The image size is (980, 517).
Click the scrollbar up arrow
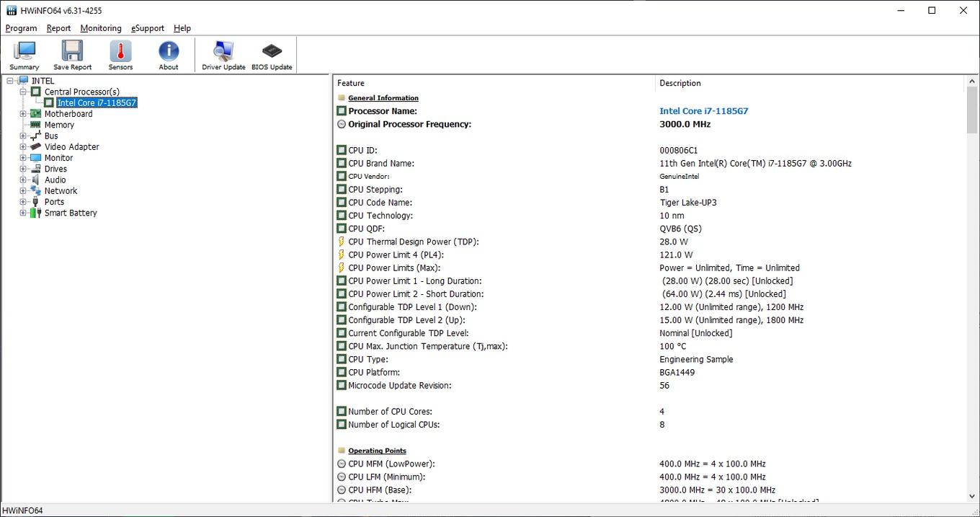972,81
